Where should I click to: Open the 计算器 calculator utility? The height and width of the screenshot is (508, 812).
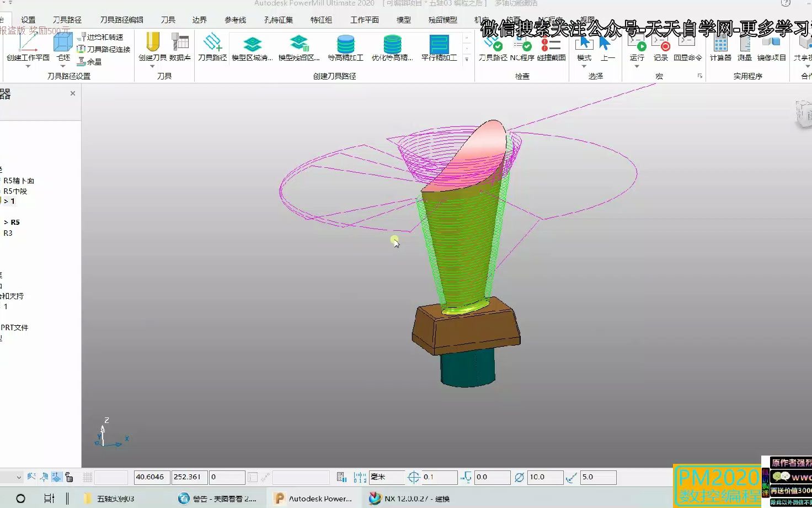coord(720,47)
